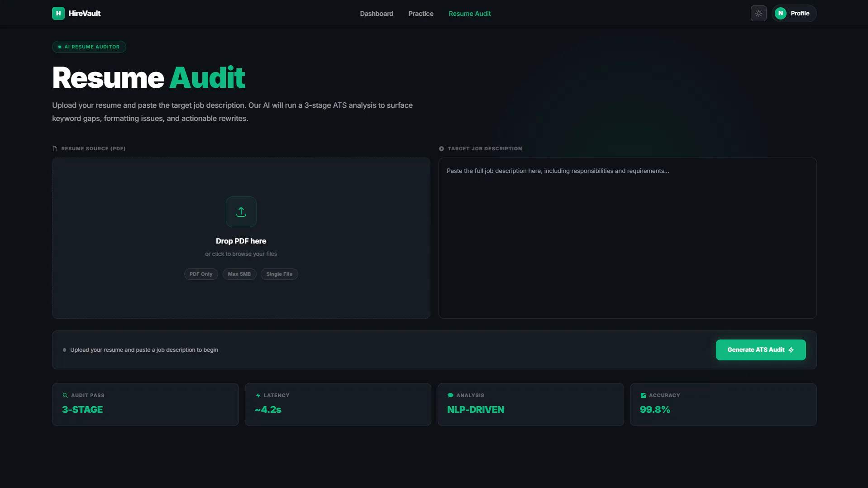This screenshot has height=488, width=868.
Task: Click the PDF Only chip
Action: tap(201, 274)
